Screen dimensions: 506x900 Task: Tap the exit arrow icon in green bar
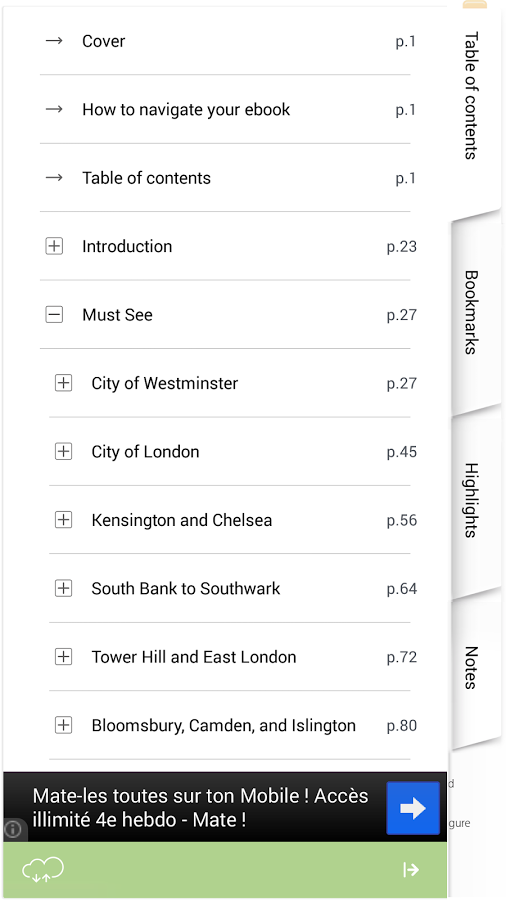pos(411,870)
